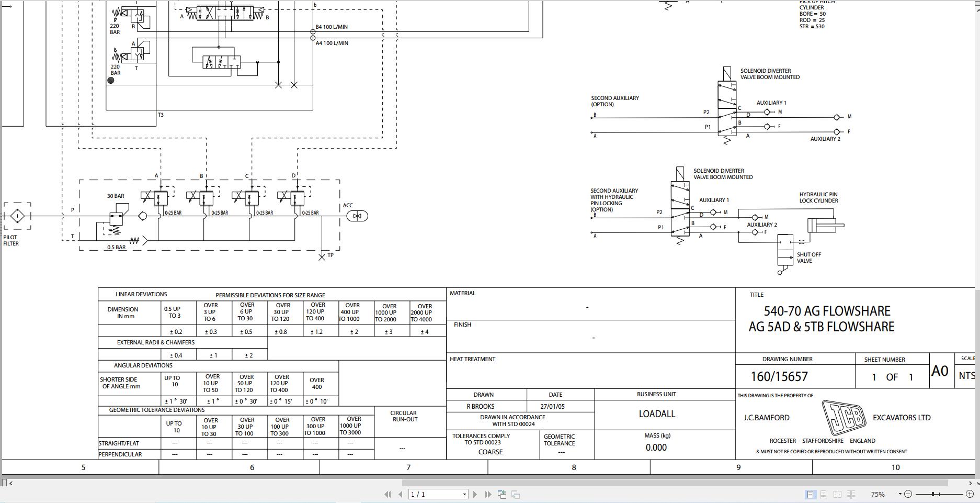This screenshot has height=503, width=980.
Task: Select continuous page view mode
Action: click(824, 494)
